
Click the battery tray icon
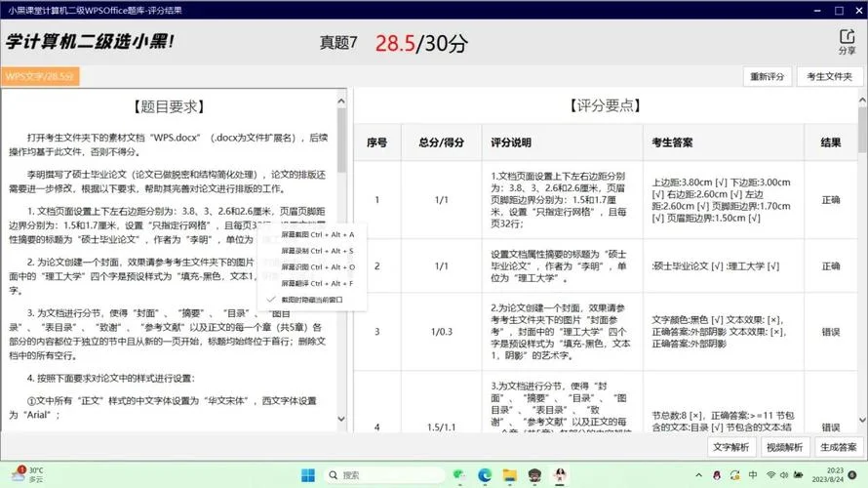798,475
